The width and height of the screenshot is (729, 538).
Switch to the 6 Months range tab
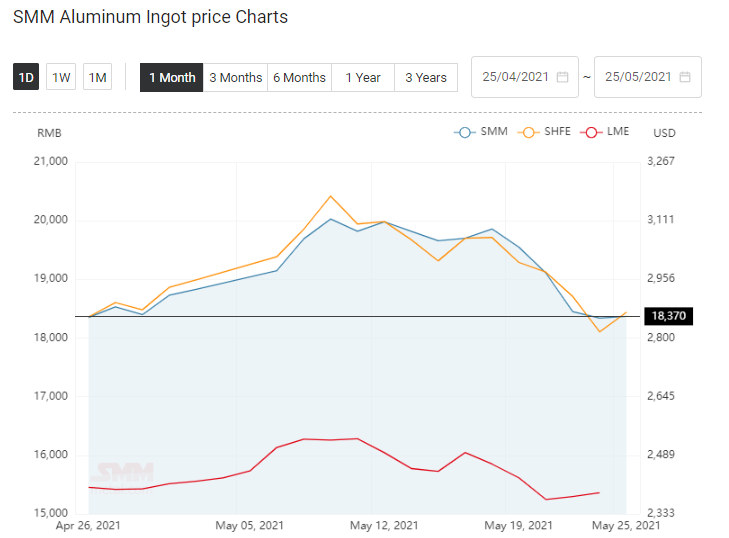299,78
